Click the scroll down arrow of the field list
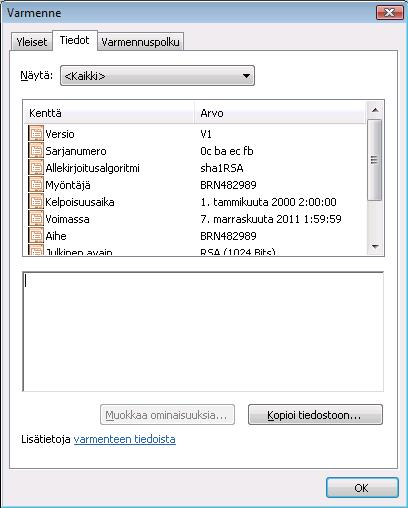 pos(375,247)
